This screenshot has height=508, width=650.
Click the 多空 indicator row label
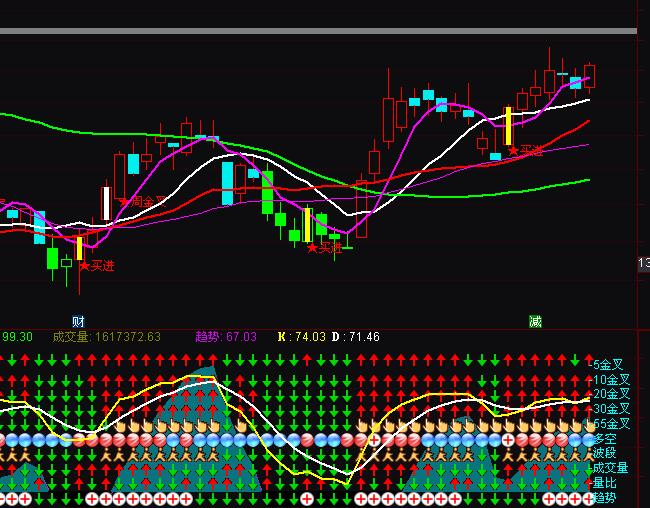coord(604,439)
